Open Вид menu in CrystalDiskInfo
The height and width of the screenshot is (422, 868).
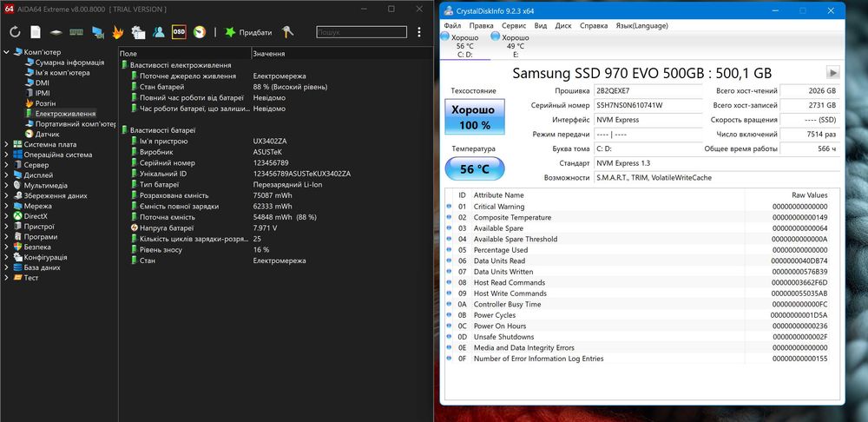[541, 25]
